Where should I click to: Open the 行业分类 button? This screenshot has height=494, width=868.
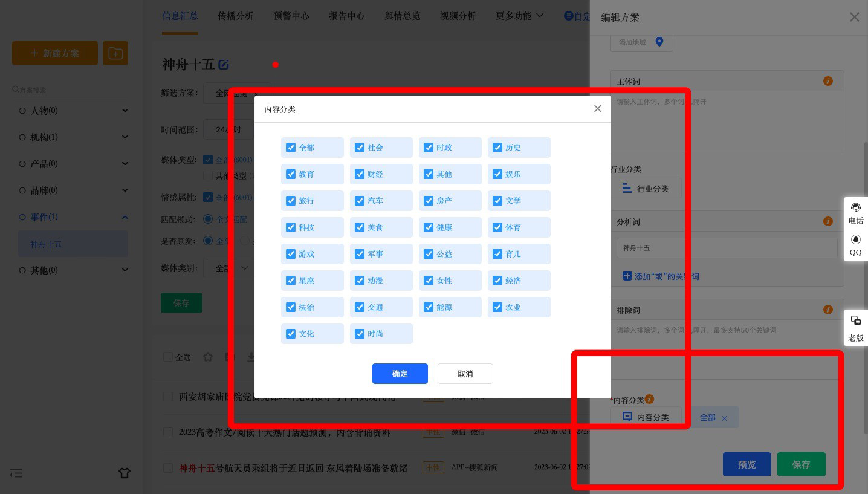pyautogui.click(x=646, y=189)
